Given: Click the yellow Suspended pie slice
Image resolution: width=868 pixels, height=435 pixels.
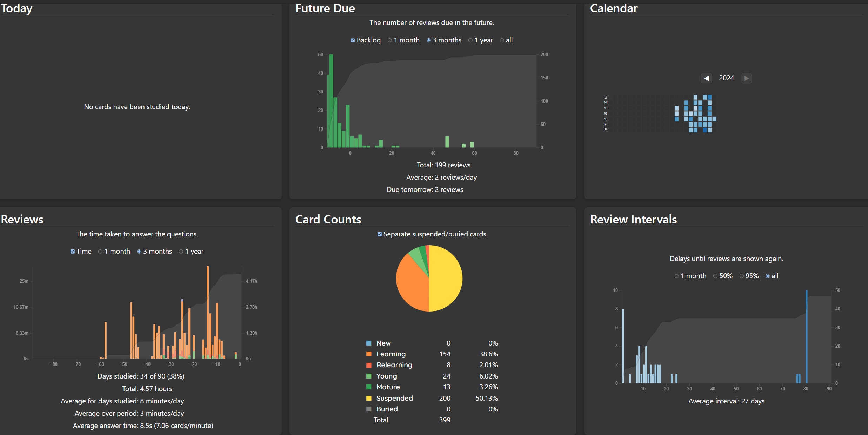Looking at the screenshot, I should click(x=446, y=278).
